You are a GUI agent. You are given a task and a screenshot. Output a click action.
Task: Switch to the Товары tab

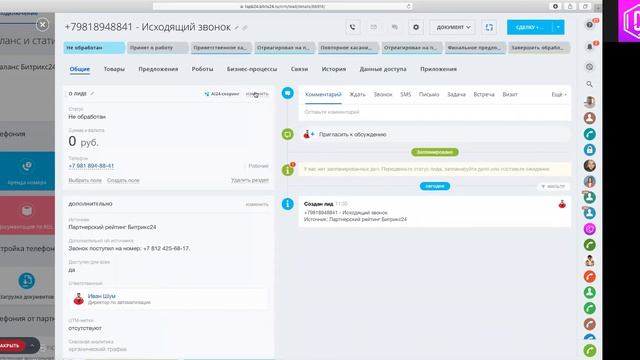click(x=114, y=69)
